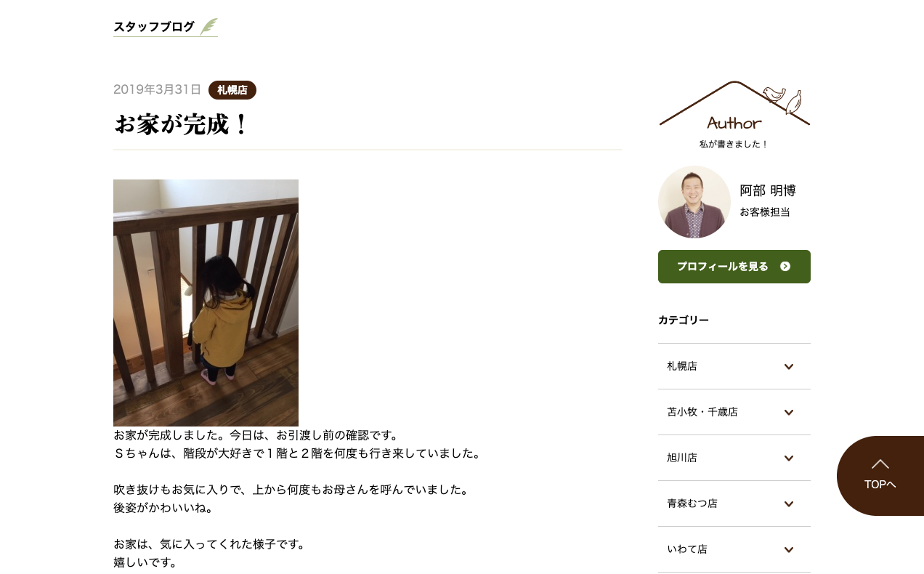
Task: Expand the 旭川店 category chevron
Action: tap(789, 458)
